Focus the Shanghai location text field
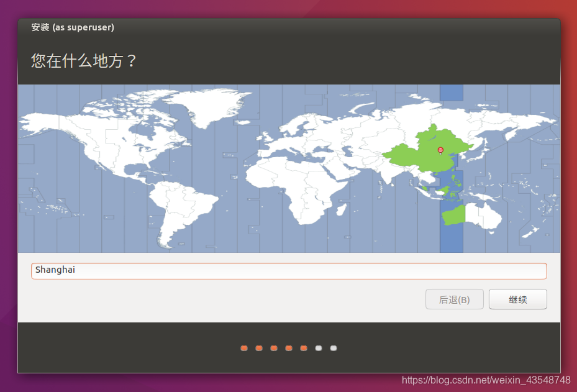This screenshot has height=392, width=577. point(289,271)
